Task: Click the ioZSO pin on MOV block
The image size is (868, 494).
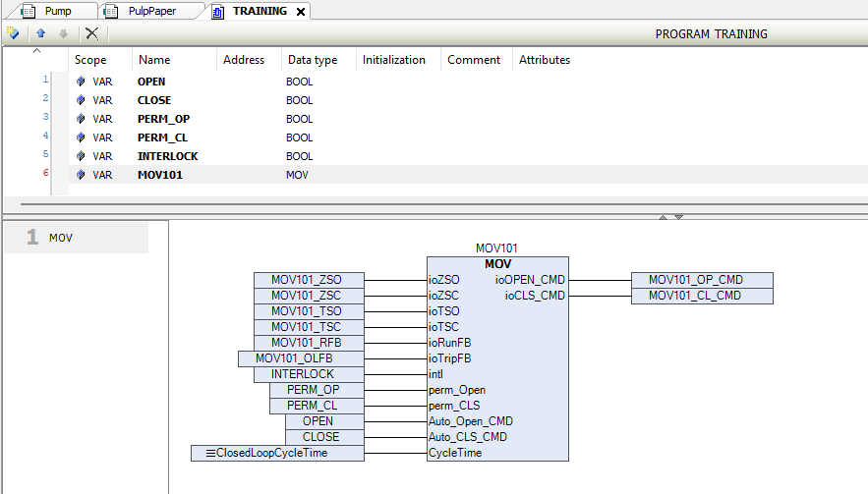Action: 444,280
